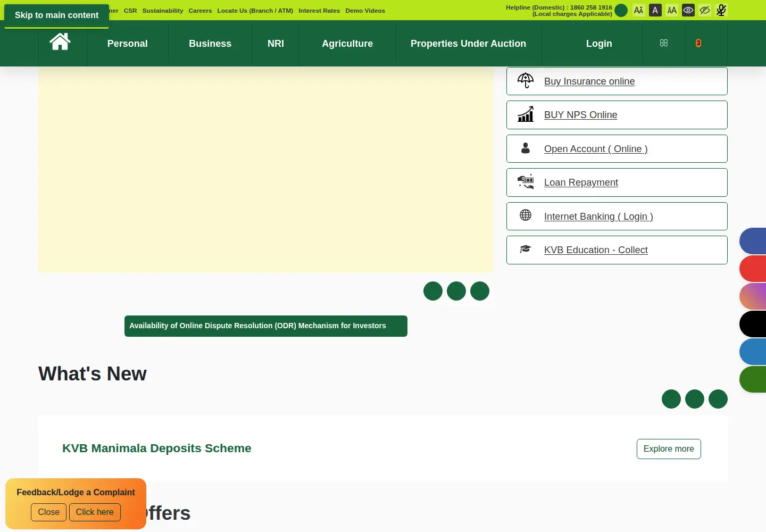Screen dimensions: 766x532
Task: Open Locate Us (Branch / ATM)
Action: [x=255, y=11]
